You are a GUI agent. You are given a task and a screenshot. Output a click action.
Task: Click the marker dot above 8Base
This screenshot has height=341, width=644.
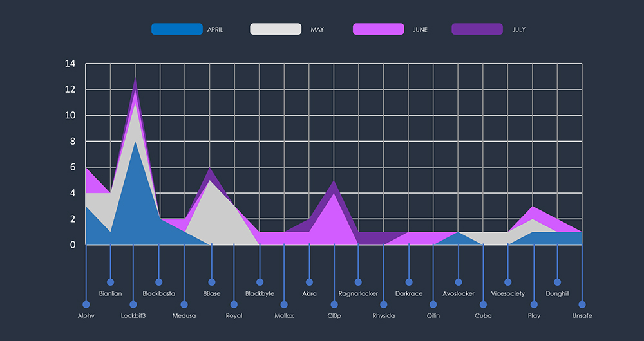[x=211, y=282]
